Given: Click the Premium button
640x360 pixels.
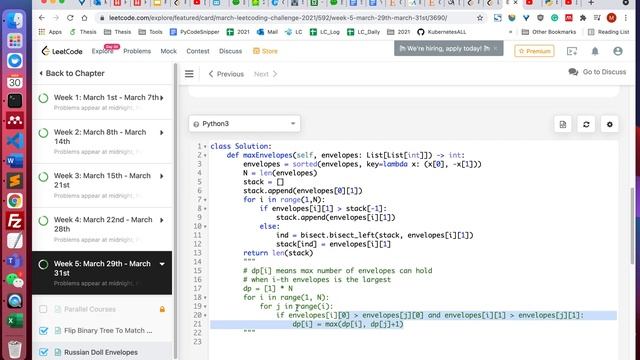Looking at the screenshot, I should click(534, 51).
